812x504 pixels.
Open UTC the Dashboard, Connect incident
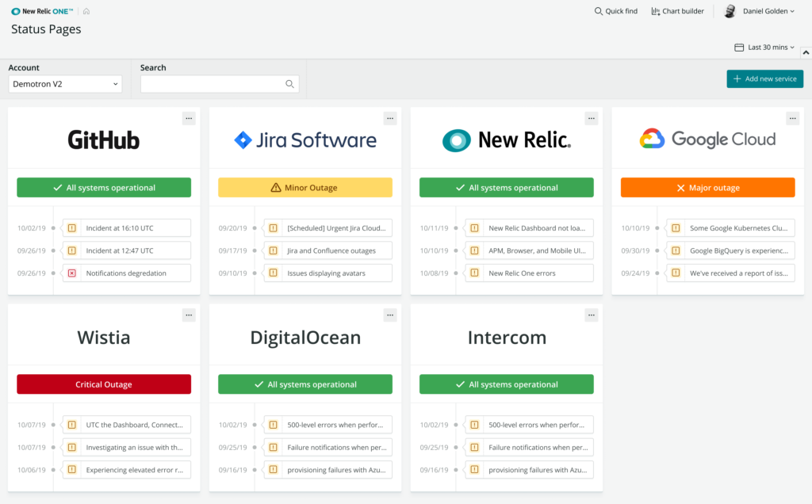click(x=126, y=425)
